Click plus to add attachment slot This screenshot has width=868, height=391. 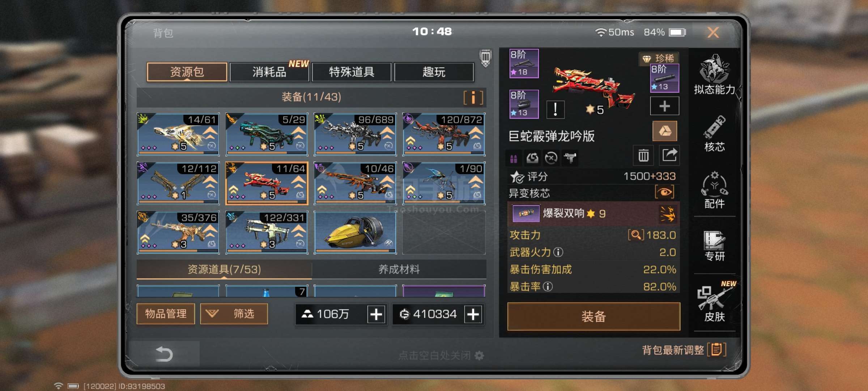(x=664, y=106)
